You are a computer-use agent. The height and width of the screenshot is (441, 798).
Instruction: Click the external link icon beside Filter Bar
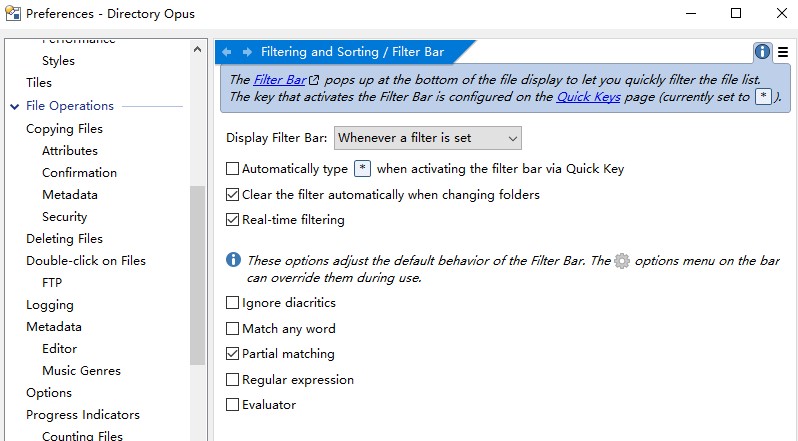[x=314, y=80]
